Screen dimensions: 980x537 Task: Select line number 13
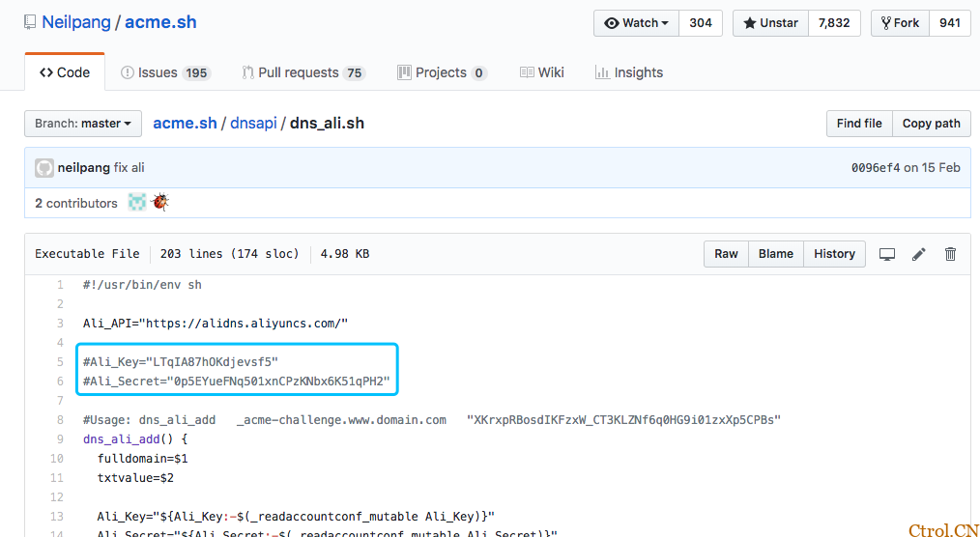pos(57,516)
